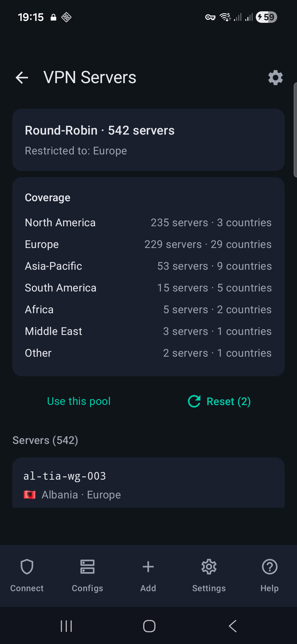Tap 15 servers · 5 countries value
The width and height of the screenshot is (297, 644).
point(215,288)
